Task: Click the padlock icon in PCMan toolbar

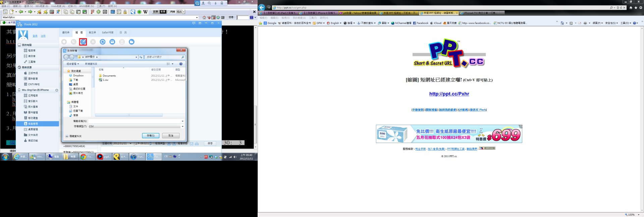Action: 125,12
